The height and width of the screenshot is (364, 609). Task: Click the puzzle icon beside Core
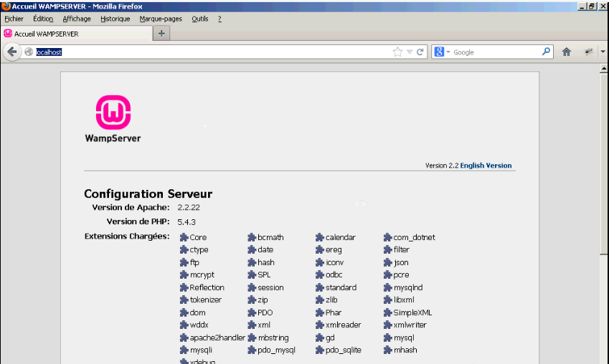point(184,237)
